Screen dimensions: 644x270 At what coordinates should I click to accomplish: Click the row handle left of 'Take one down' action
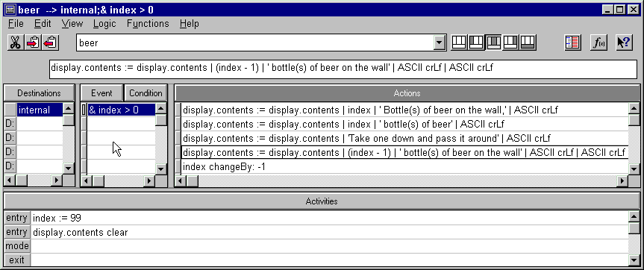[x=178, y=138]
